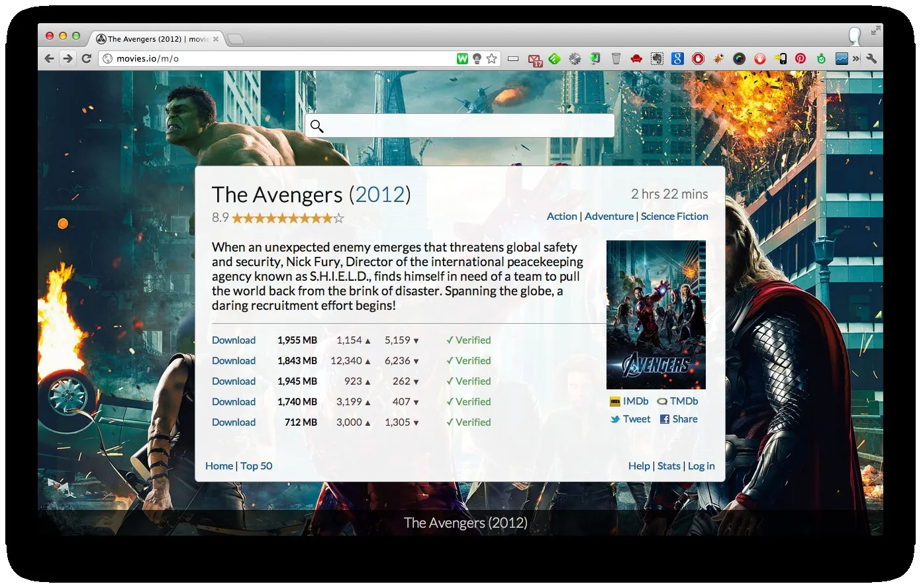
Task: Click the green Feedly extension icon
Action: (554, 58)
